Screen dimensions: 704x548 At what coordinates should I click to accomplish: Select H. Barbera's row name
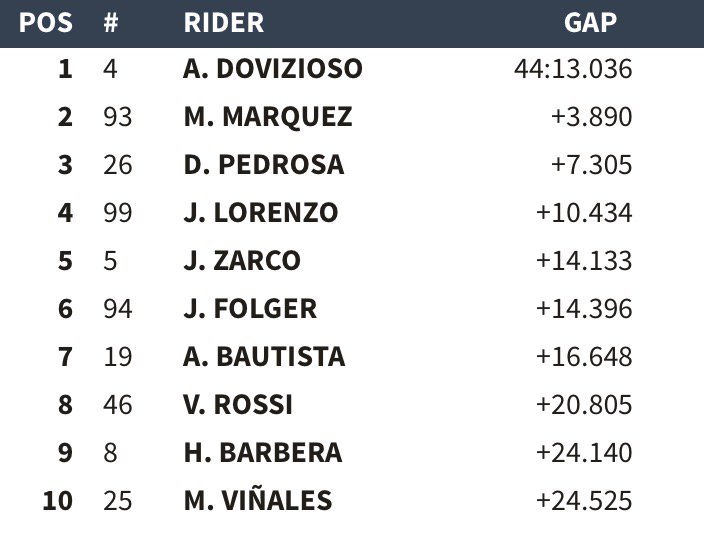tap(263, 453)
